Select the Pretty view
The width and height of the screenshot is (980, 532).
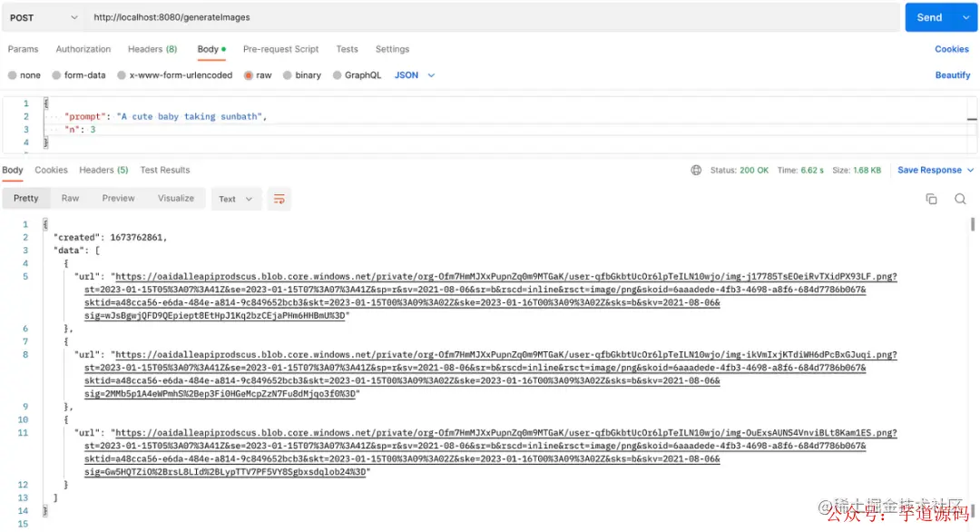pos(25,198)
